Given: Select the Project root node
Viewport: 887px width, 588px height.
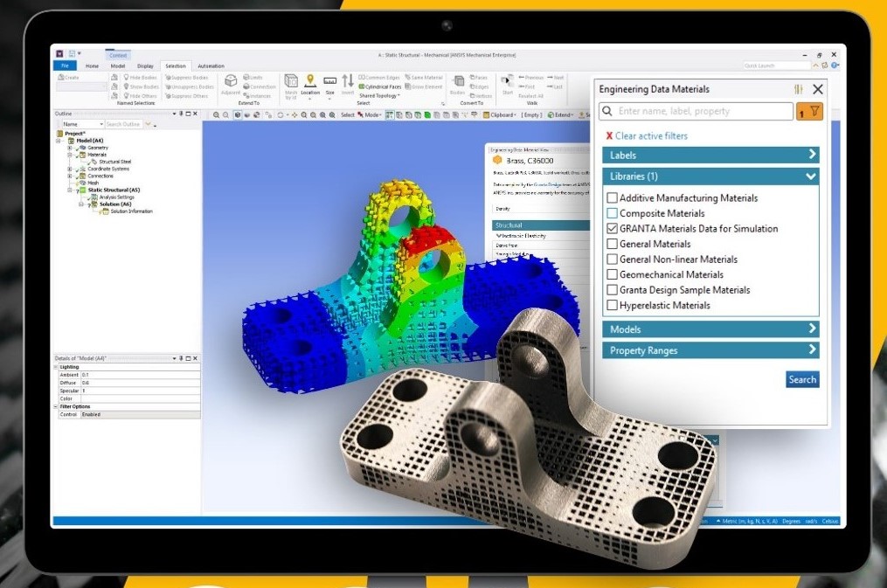Looking at the screenshot, I should [x=74, y=134].
